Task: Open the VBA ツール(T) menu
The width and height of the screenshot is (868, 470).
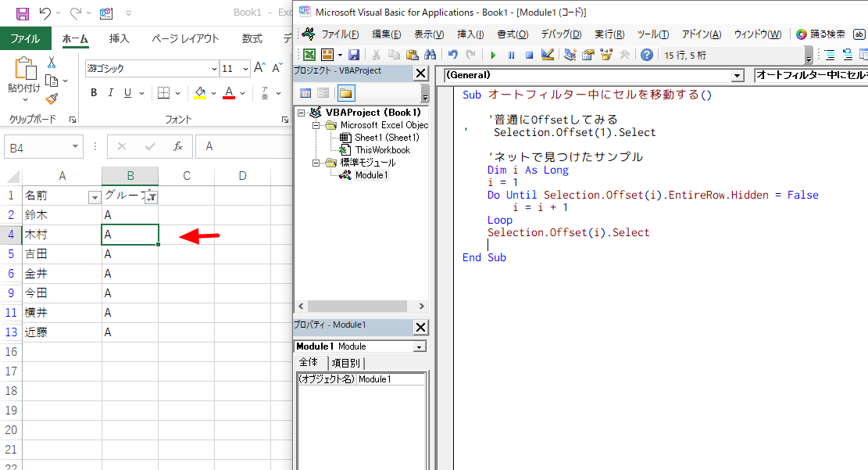Action: click(652, 34)
